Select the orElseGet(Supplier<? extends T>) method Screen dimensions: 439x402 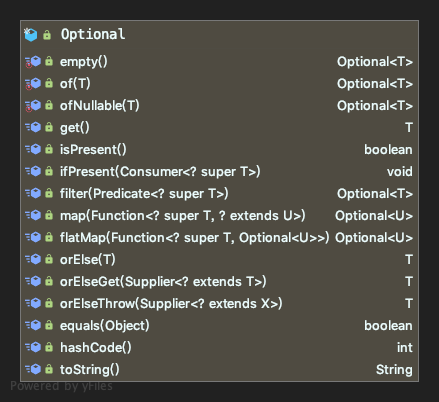pos(219,281)
